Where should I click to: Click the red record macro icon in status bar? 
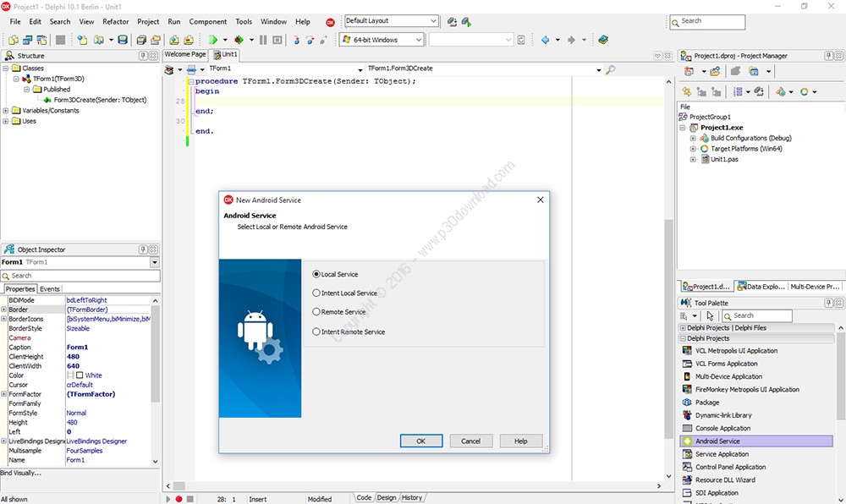pos(179,499)
